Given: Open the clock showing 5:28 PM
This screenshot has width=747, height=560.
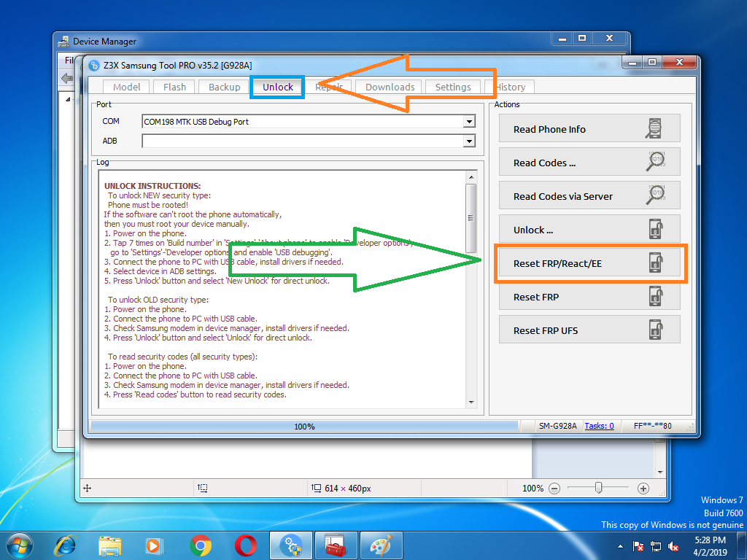Looking at the screenshot, I should pyautogui.click(x=710, y=545).
